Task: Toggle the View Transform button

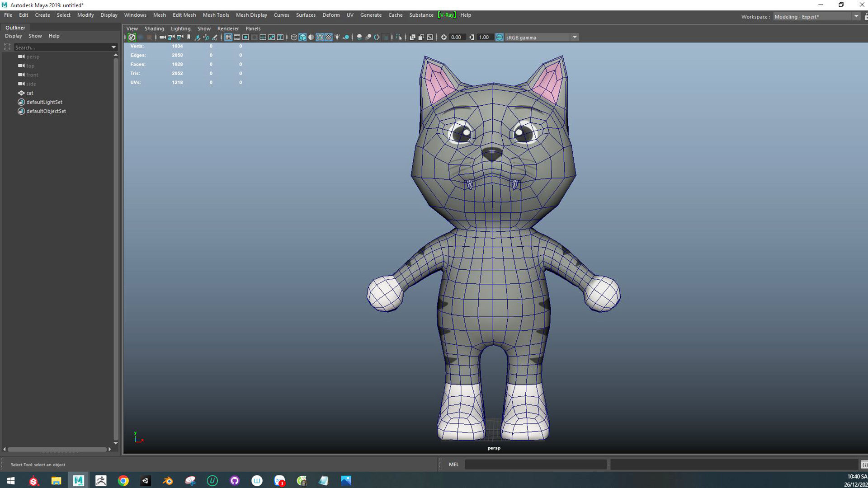Action: click(500, 37)
